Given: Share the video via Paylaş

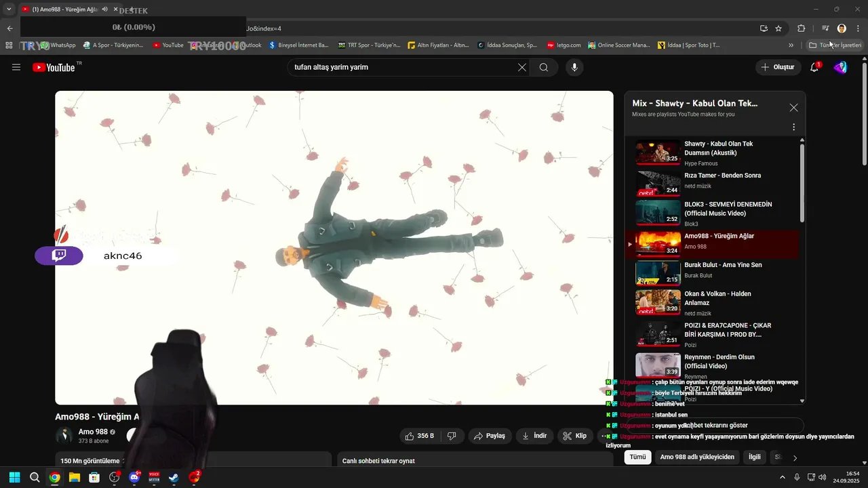Looking at the screenshot, I should click(x=490, y=436).
